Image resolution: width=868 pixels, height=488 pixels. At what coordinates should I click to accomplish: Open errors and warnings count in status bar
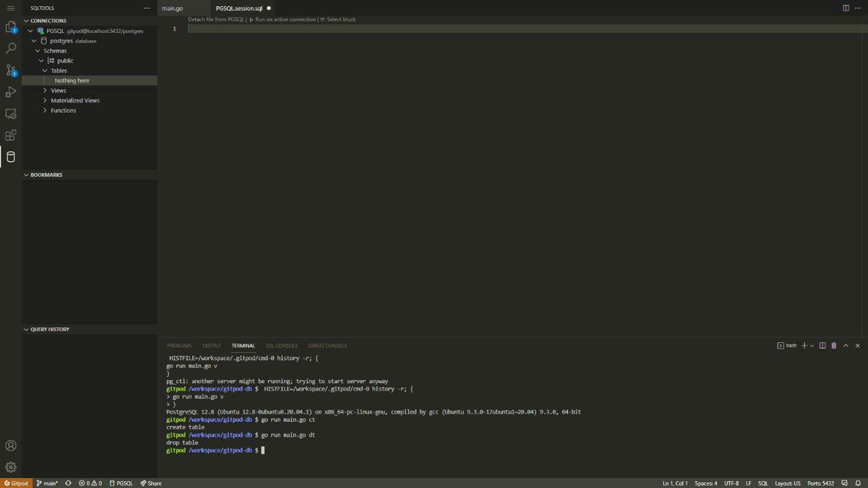[x=91, y=483]
